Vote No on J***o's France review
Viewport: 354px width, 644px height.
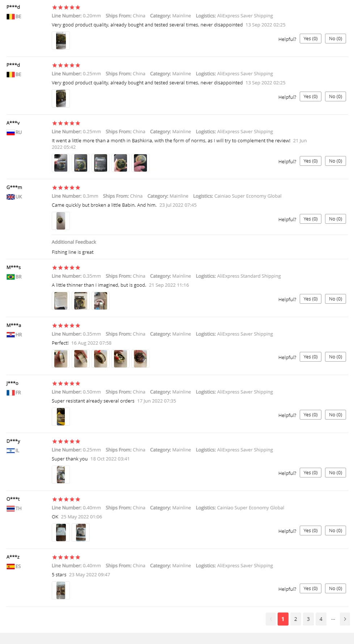pos(335,415)
